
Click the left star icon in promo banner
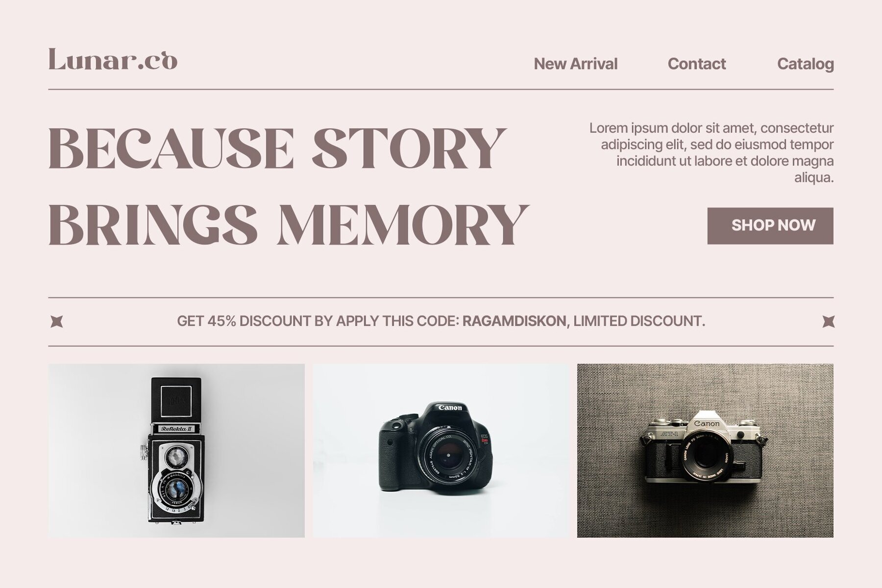click(x=57, y=322)
